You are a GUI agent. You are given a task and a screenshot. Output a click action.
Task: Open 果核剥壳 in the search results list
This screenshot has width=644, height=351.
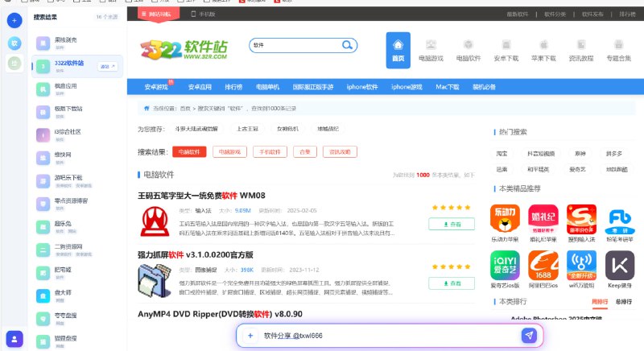click(77, 43)
